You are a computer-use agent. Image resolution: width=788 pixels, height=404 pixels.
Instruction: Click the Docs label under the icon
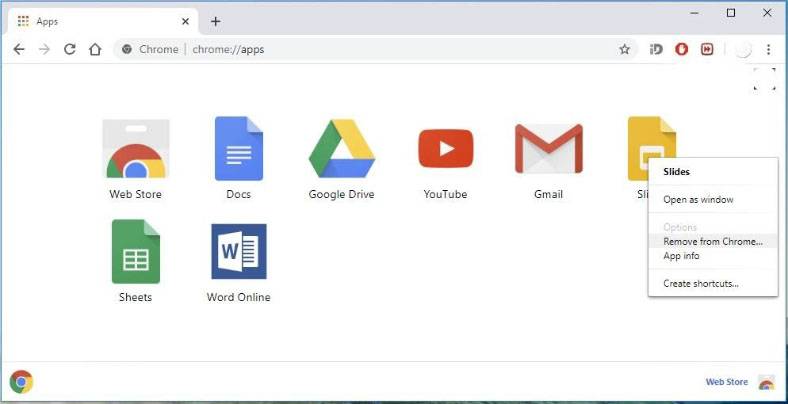point(239,194)
